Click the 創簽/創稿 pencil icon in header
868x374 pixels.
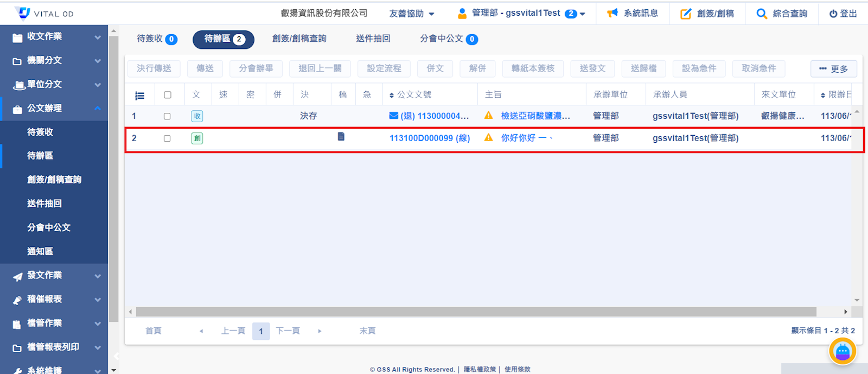coord(686,14)
